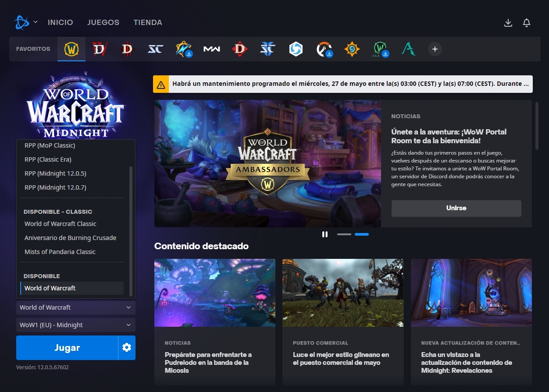Open Midnight: Revelaciones update thumbnail
The height and width of the screenshot is (392, 549).
[471, 293]
